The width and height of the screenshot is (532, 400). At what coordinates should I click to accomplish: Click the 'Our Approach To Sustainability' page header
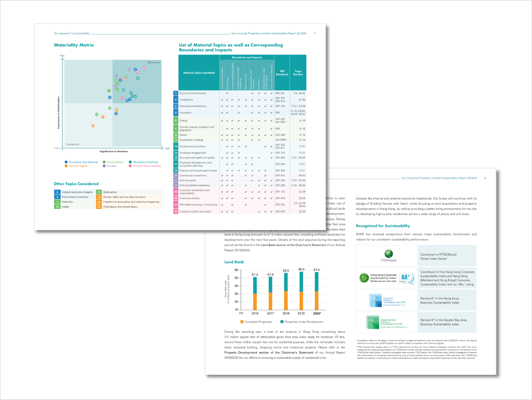[72, 33]
